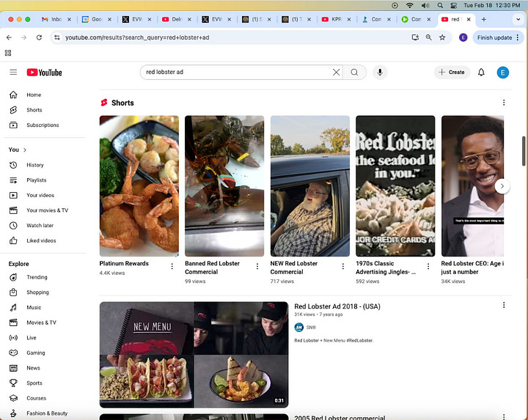Open macOS Spotlight search icon

coord(440,5)
